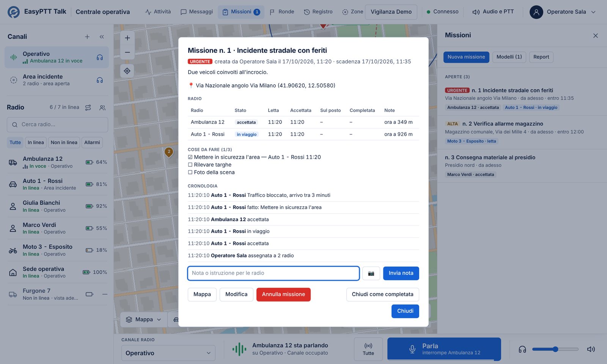This screenshot has height=364, width=607.
Task: Switch to the Messaggi tab
Action: (x=197, y=12)
